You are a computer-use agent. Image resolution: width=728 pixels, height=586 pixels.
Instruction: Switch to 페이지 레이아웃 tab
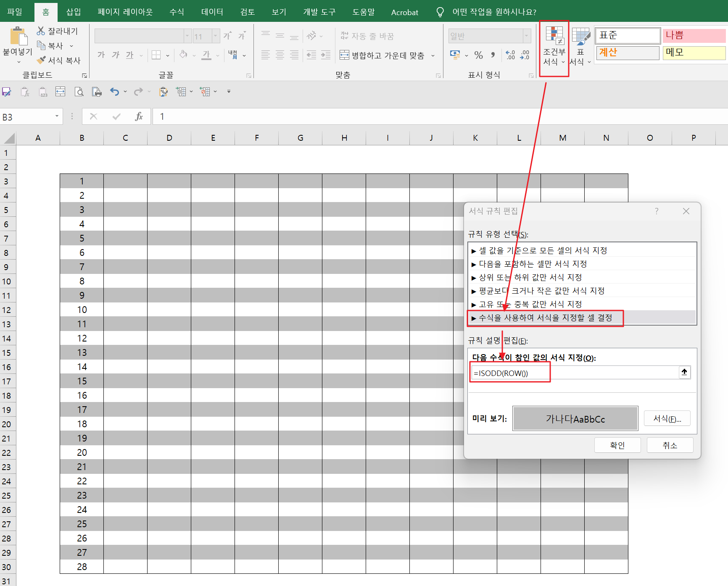[x=125, y=12]
